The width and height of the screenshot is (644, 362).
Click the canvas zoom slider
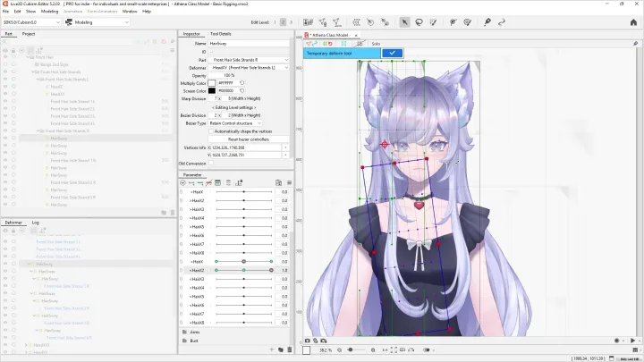coord(356,350)
